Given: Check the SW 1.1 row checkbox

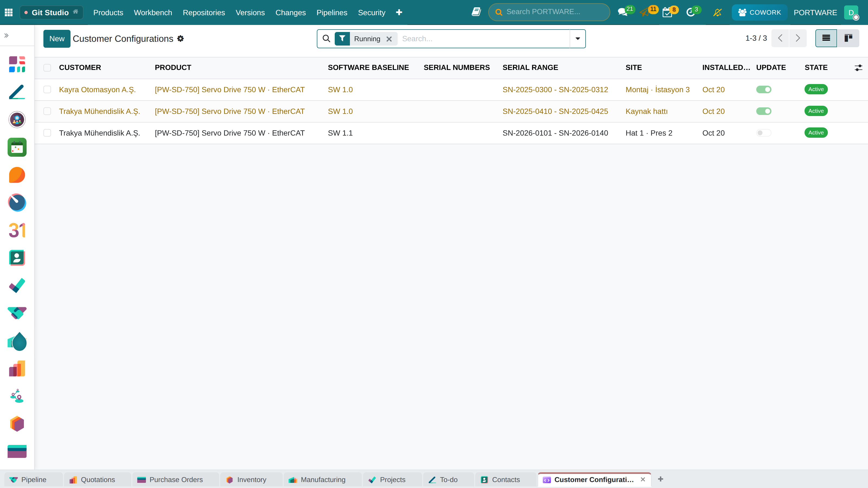Looking at the screenshot, I should pyautogui.click(x=47, y=133).
